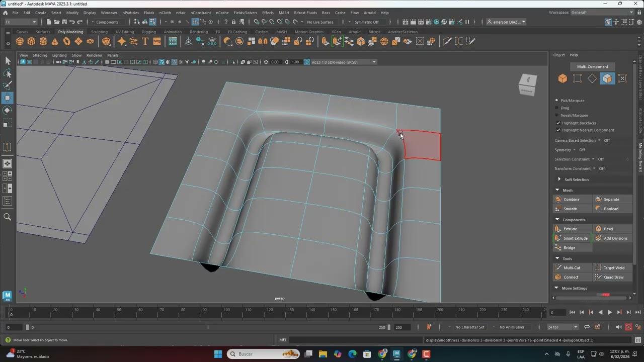The width and height of the screenshot is (644, 362).
Task: Click frame 100 on the time slider
Action: [x=226, y=312]
